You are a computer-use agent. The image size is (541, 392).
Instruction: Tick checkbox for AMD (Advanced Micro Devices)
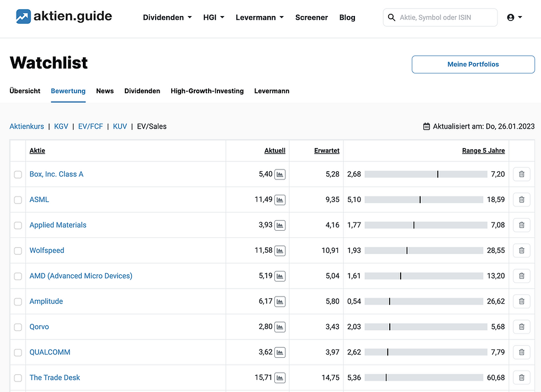[18, 277]
